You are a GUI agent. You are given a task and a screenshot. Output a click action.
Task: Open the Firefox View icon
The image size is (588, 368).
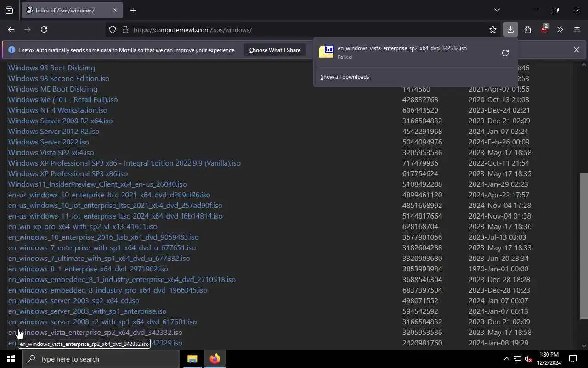(x=9, y=10)
